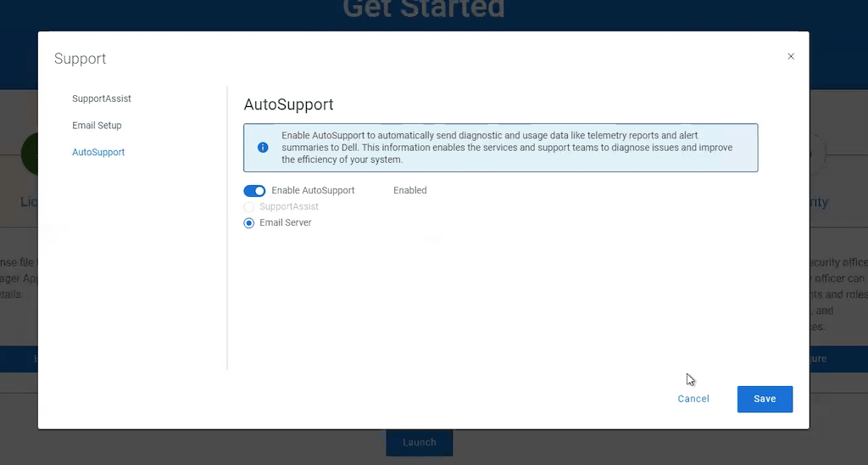Click the Enable AutoSupport label text
The height and width of the screenshot is (465, 868).
(313, 190)
